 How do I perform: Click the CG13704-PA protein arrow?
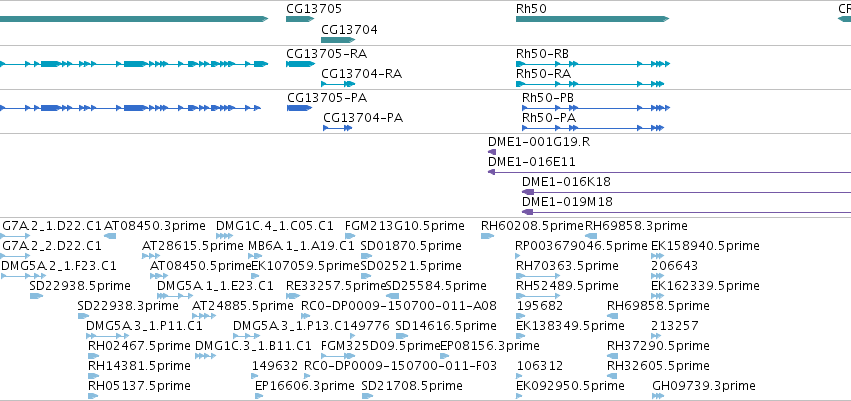coord(338,128)
